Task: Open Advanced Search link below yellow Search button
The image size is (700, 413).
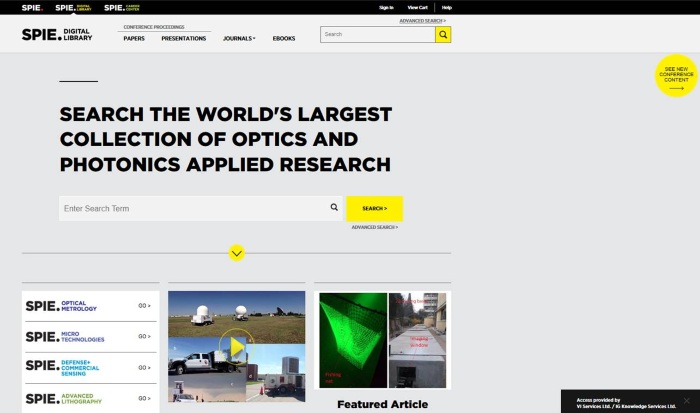Action: pos(375,227)
